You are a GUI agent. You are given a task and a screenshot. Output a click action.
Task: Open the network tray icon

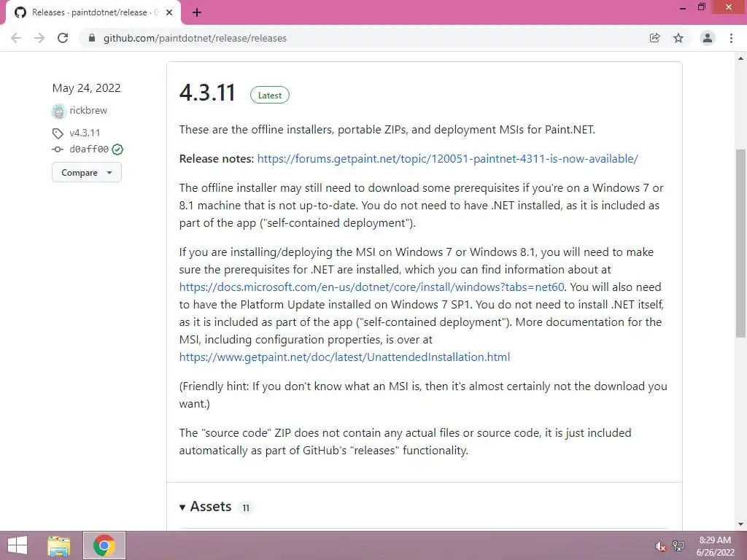(x=678, y=546)
